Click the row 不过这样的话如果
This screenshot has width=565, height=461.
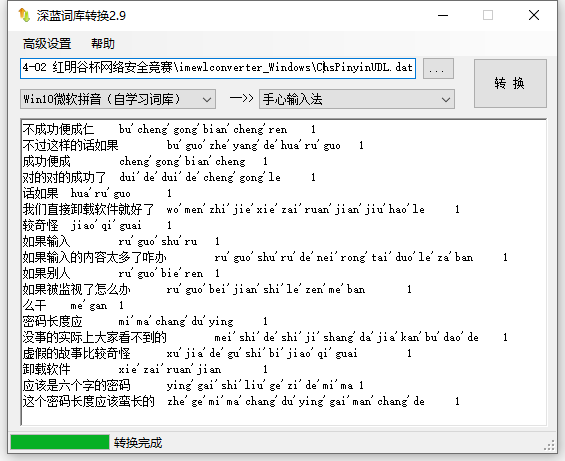coord(193,145)
